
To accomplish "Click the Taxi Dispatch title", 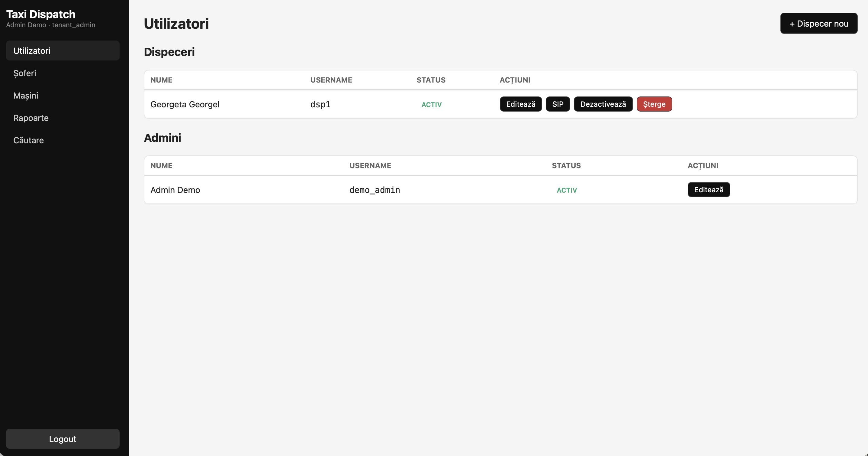I will tap(41, 14).
